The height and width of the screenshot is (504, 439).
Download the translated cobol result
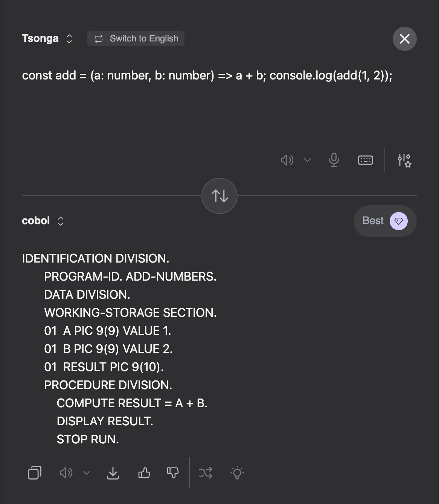pos(113,473)
